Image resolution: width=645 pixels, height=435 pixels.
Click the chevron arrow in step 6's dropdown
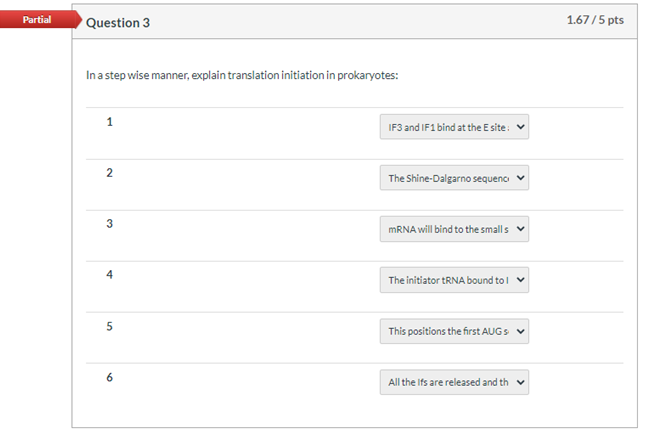click(x=520, y=382)
